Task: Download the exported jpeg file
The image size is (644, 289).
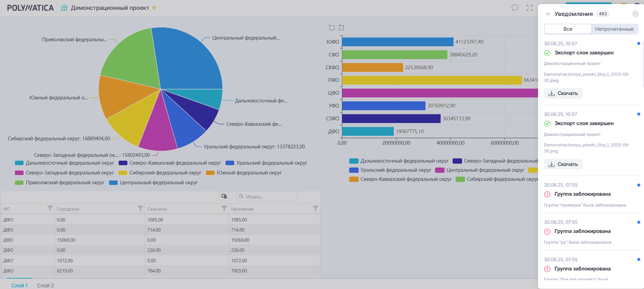Action: click(x=563, y=93)
